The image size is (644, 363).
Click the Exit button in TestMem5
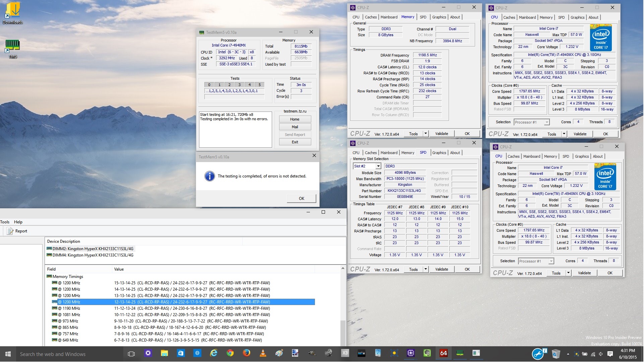tap(295, 143)
